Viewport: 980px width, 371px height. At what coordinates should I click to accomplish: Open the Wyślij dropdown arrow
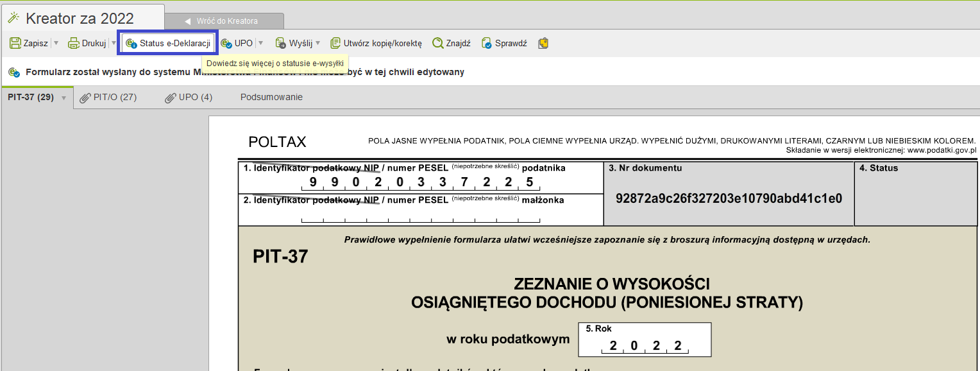[x=319, y=44]
